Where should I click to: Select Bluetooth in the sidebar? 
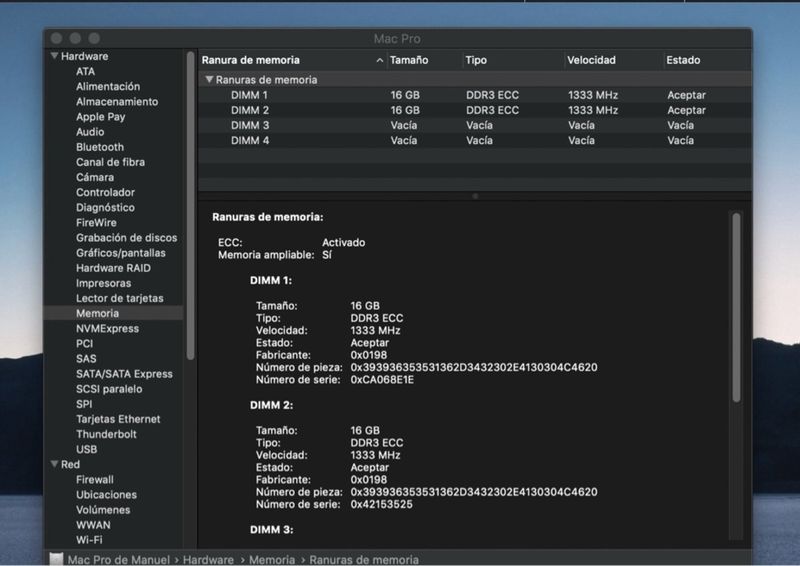point(99,147)
